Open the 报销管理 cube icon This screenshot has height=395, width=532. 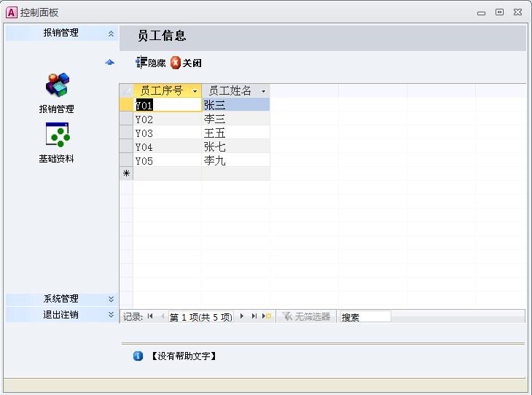click(x=58, y=85)
